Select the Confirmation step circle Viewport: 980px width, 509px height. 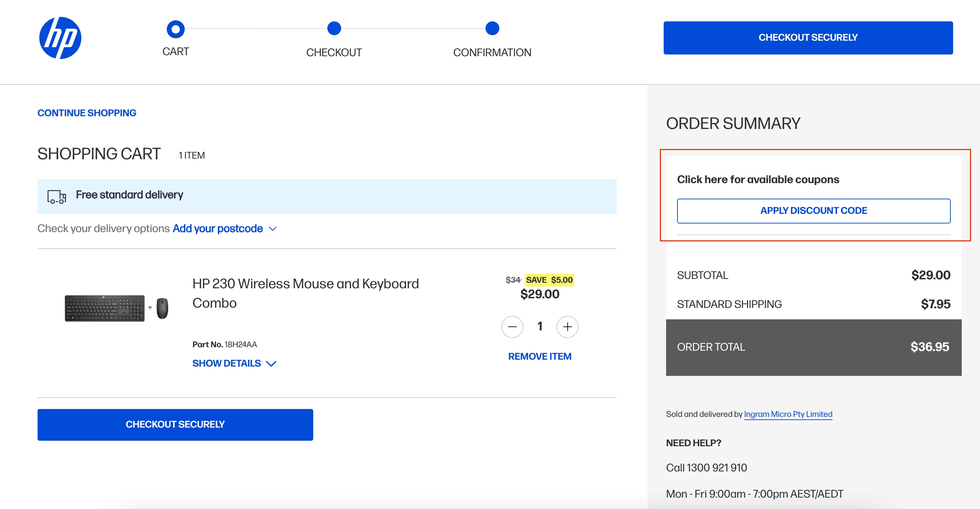[492, 28]
